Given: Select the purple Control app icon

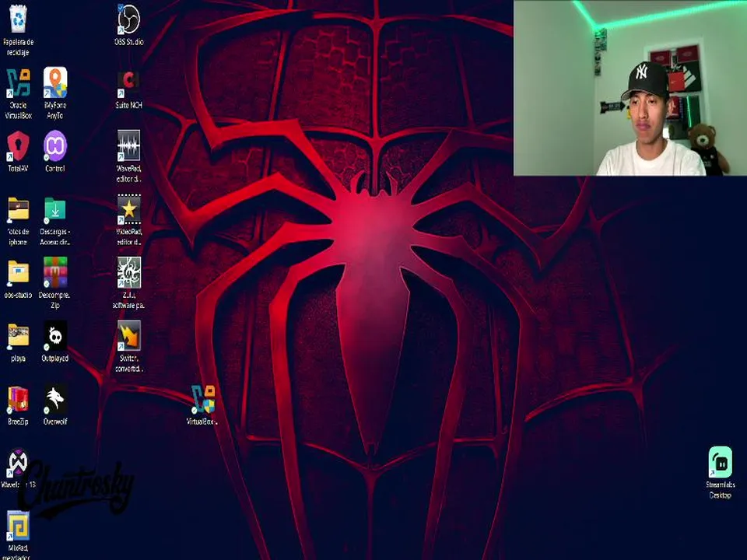Looking at the screenshot, I should point(55,146).
